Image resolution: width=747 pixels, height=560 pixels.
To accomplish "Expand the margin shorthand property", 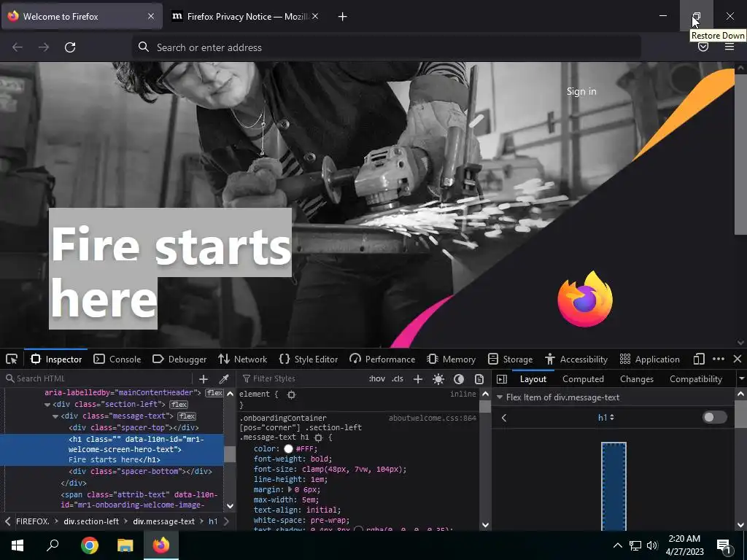I will [290, 489].
